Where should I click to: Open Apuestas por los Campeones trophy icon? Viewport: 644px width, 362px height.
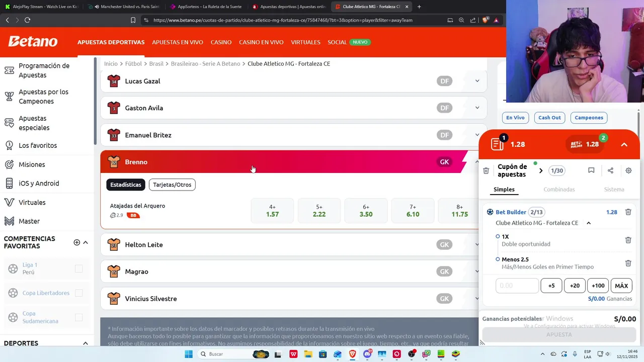click(x=9, y=97)
